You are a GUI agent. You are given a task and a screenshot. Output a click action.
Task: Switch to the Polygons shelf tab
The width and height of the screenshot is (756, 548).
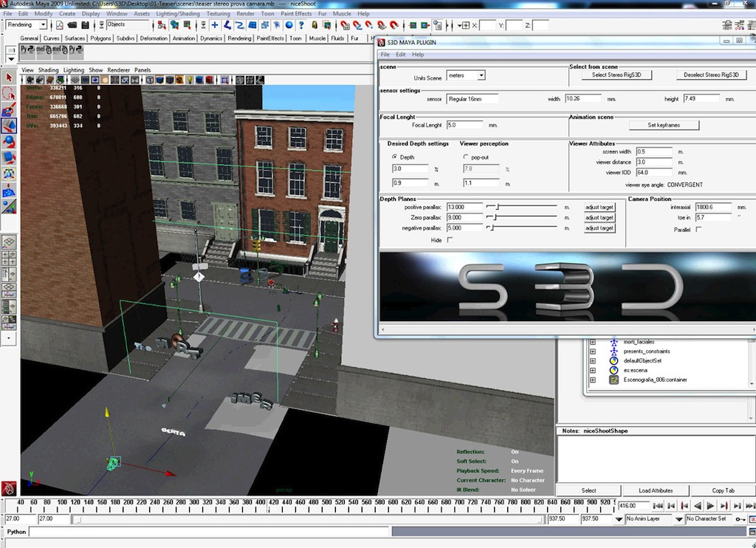tap(100, 38)
